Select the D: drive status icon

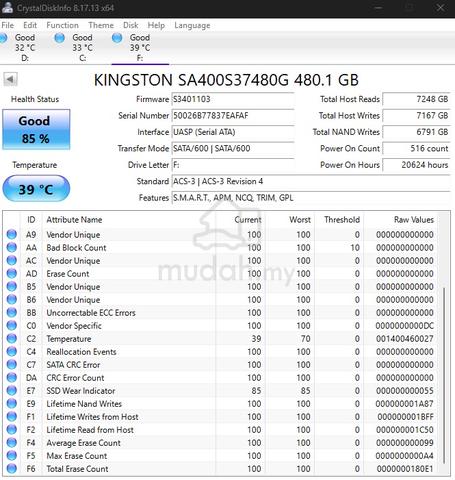[3, 38]
